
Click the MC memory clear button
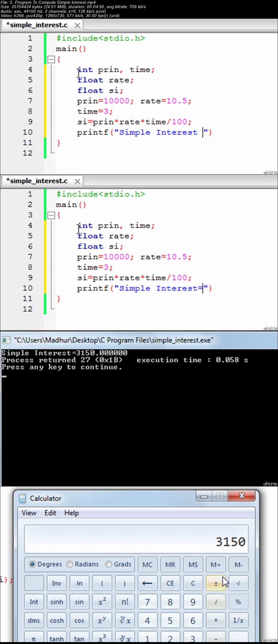(147, 565)
